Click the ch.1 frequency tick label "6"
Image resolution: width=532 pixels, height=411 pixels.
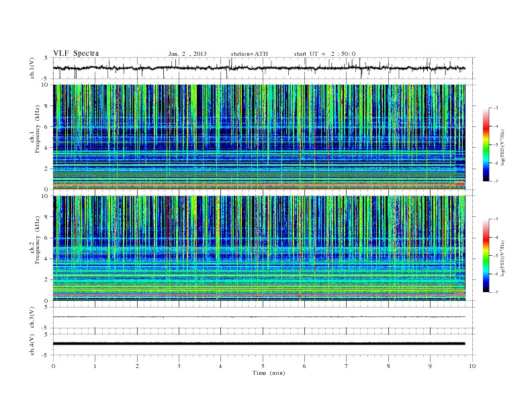point(47,127)
